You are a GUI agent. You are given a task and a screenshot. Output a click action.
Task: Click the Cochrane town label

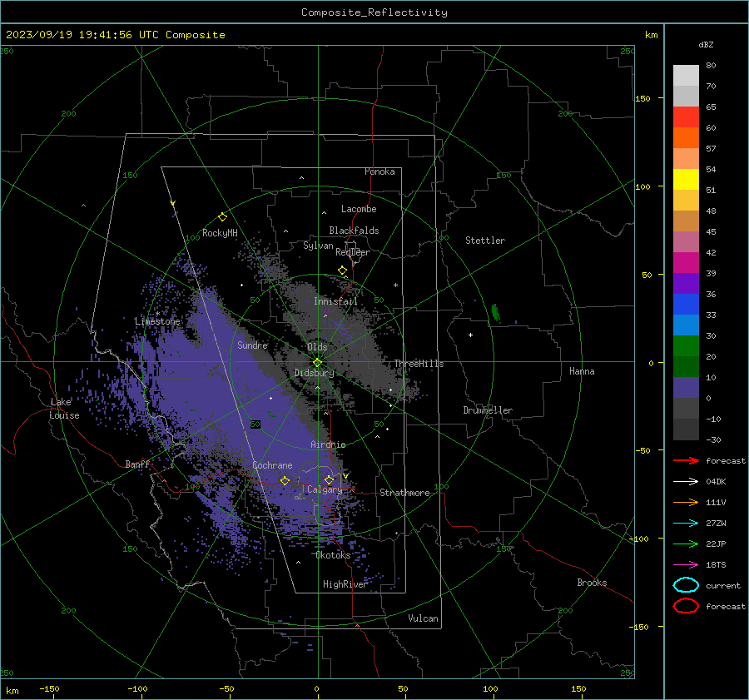tap(272, 465)
